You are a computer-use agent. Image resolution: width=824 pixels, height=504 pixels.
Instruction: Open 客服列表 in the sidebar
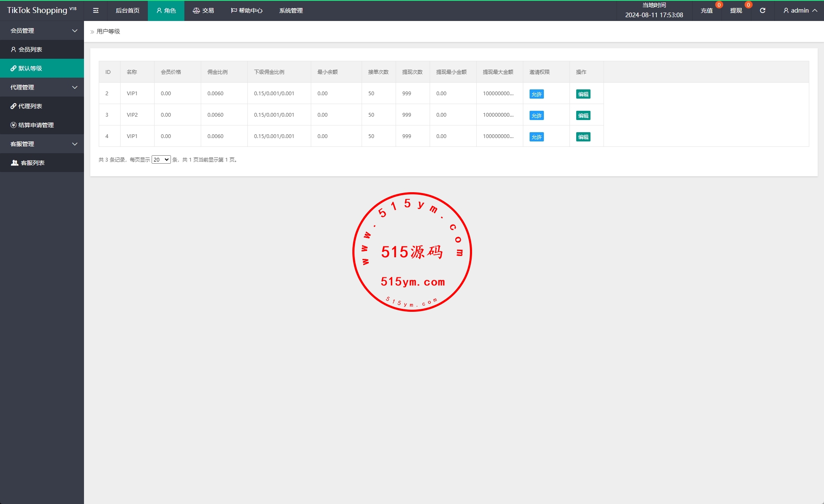(x=32, y=163)
